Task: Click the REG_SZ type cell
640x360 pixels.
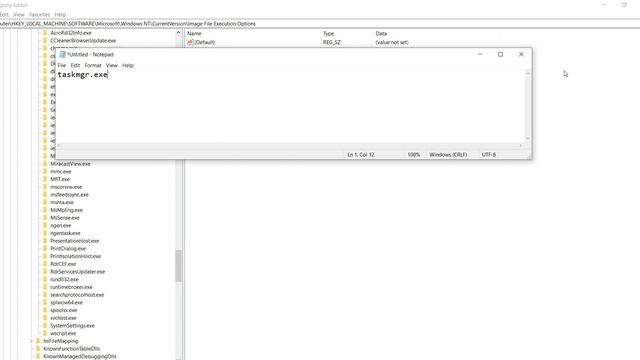Action: point(331,42)
